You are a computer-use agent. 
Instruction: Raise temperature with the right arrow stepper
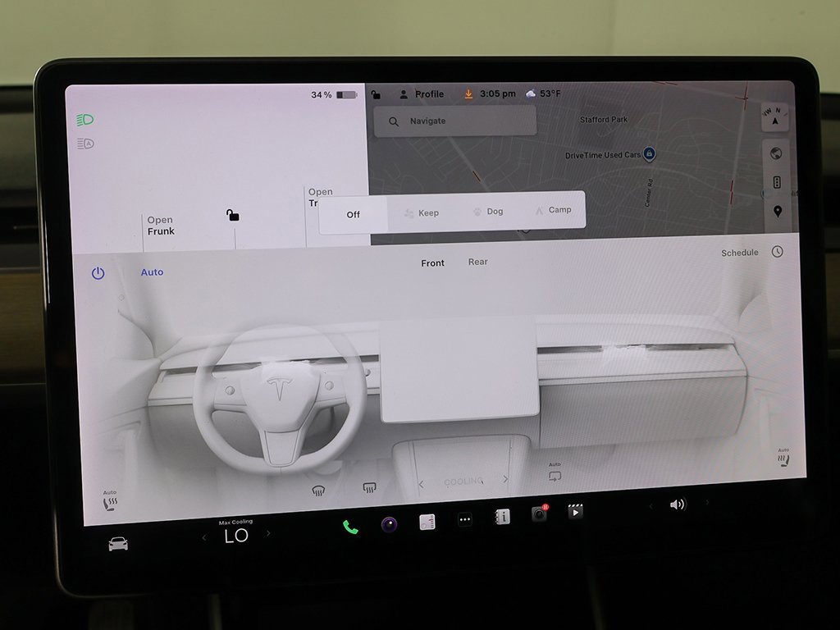coord(268,536)
